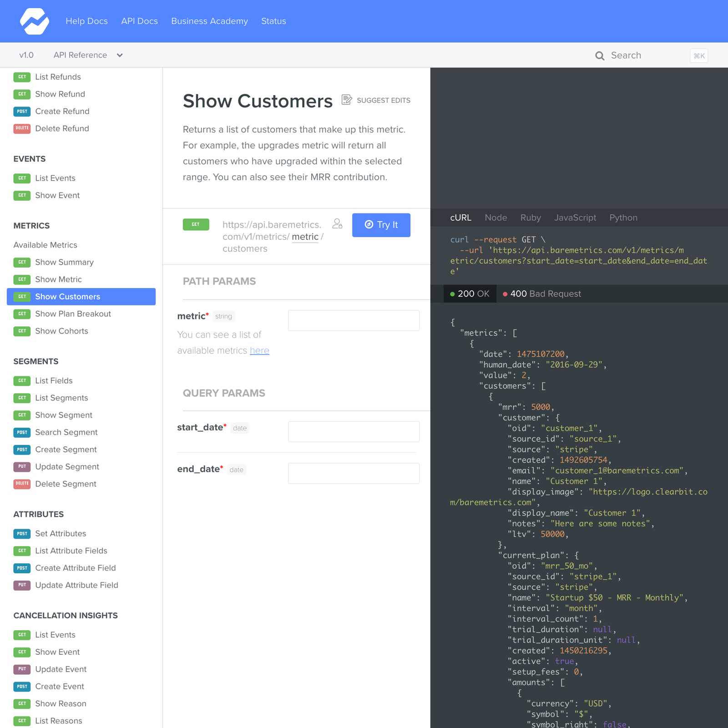The width and height of the screenshot is (728, 728).
Task: Open List Refunds in sidebar
Action: click(x=58, y=77)
